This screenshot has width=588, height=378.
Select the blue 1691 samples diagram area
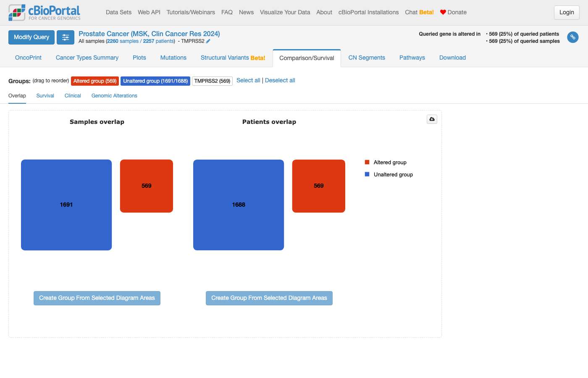click(x=66, y=205)
